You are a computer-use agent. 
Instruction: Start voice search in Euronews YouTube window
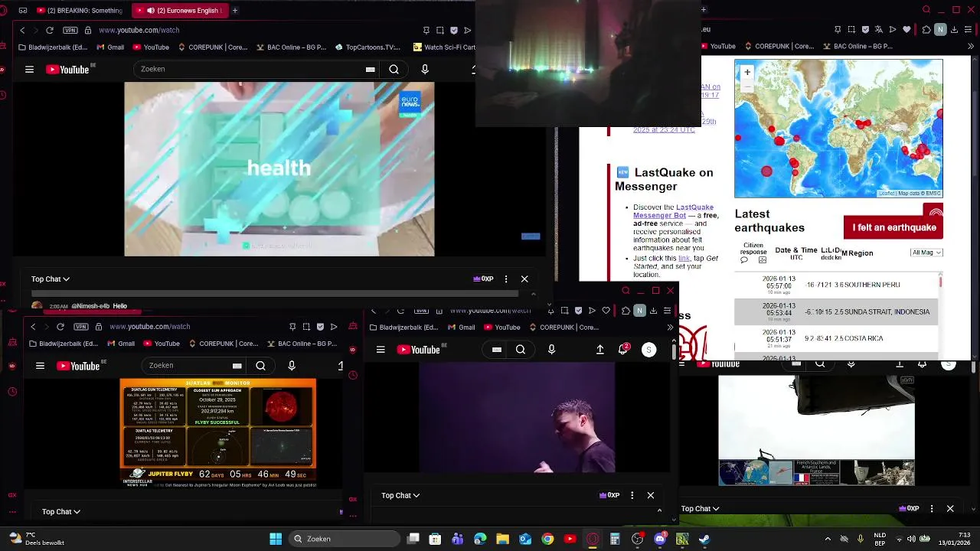(425, 70)
